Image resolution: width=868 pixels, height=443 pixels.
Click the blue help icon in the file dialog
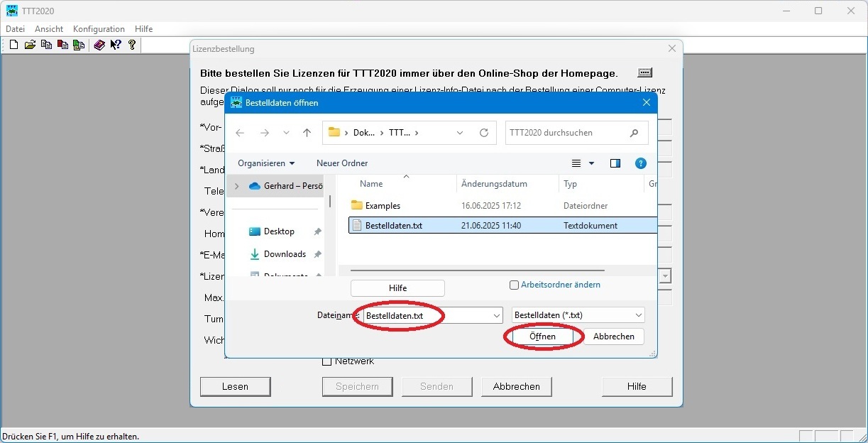[x=641, y=163]
